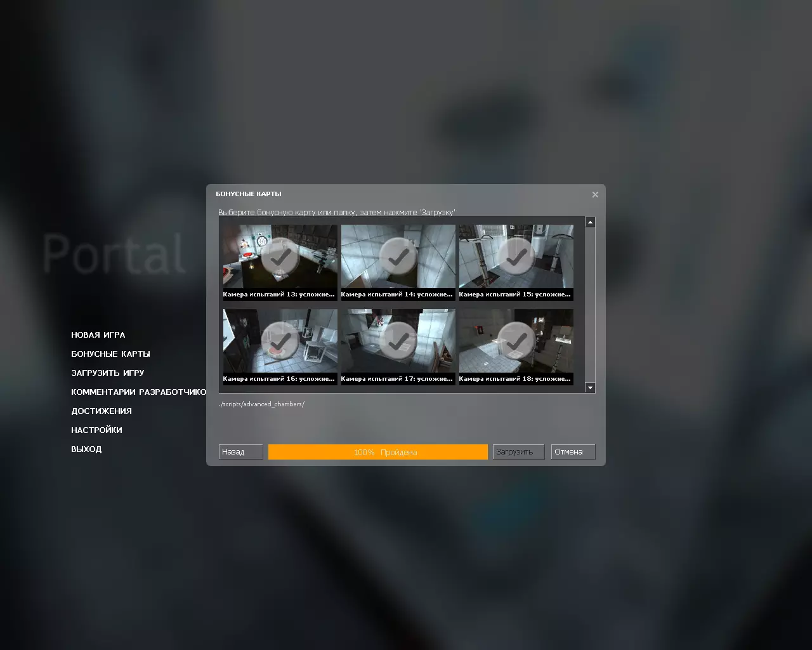Cancel the dialog with Отмена
This screenshot has width=812, height=650.
[x=573, y=452]
